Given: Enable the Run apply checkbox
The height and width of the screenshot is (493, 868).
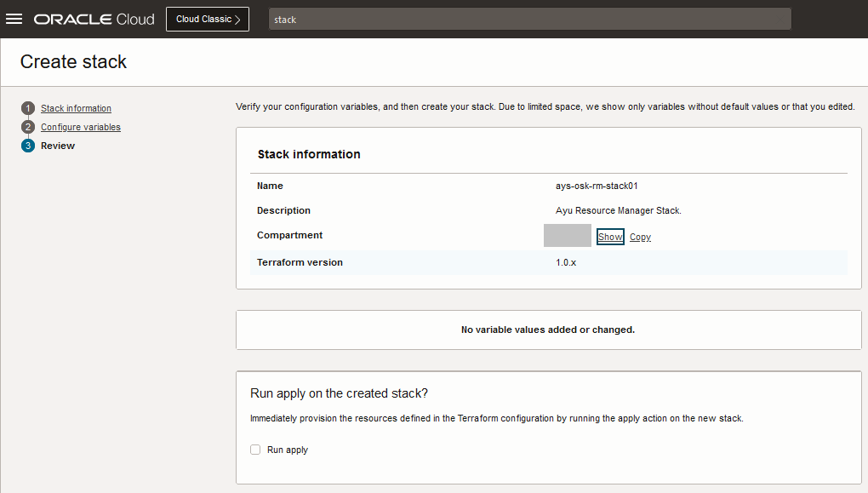Looking at the screenshot, I should click(255, 450).
